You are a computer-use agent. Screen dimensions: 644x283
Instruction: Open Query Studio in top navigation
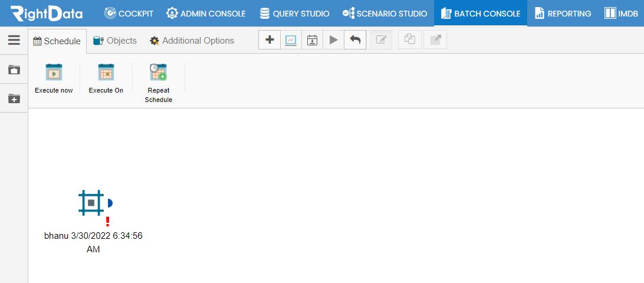(x=295, y=14)
